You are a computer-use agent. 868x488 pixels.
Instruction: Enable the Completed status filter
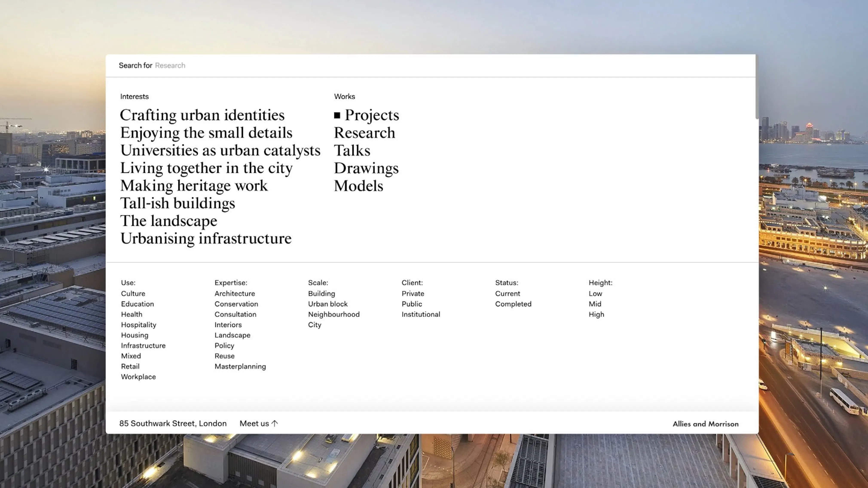click(x=513, y=304)
